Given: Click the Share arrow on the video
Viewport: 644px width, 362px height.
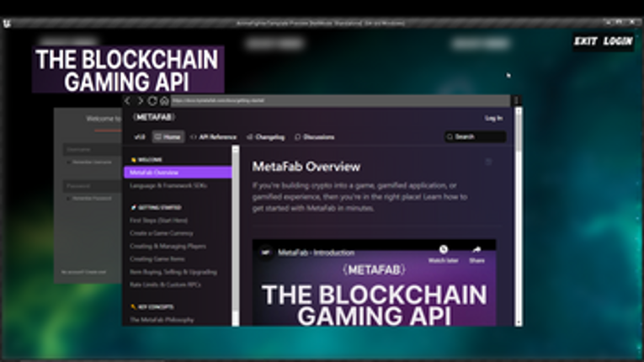Looking at the screenshot, I should coord(476,249).
